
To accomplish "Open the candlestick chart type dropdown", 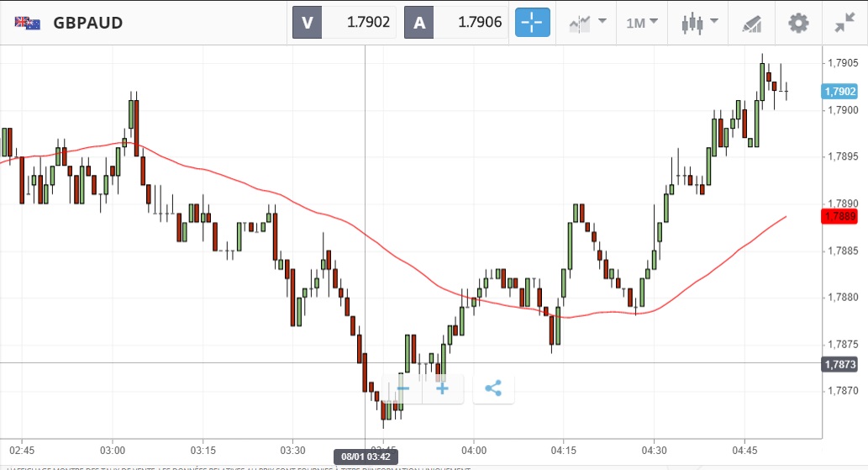I will point(714,22).
